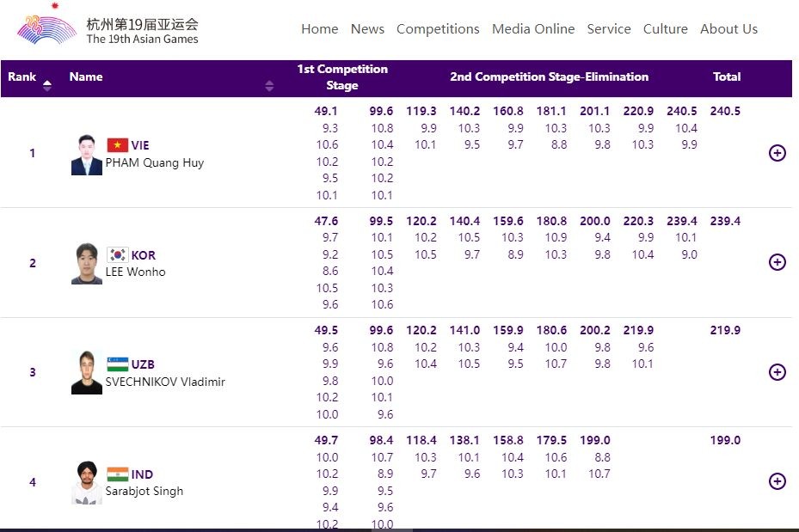The width and height of the screenshot is (799, 532).
Task: Click the LEE Wonho athlete name
Action: pyautogui.click(x=135, y=272)
